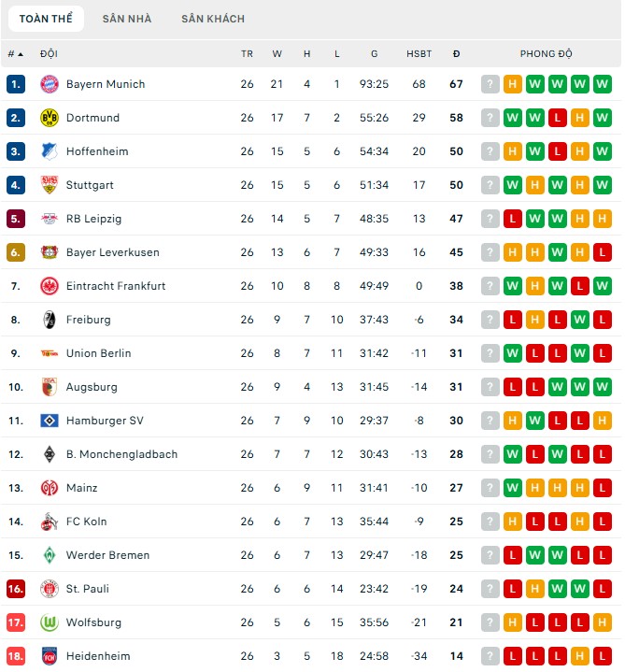This screenshot has height=672, width=625.
Task: Click the Bayer Leverkusen club crest
Action: pos(50,252)
